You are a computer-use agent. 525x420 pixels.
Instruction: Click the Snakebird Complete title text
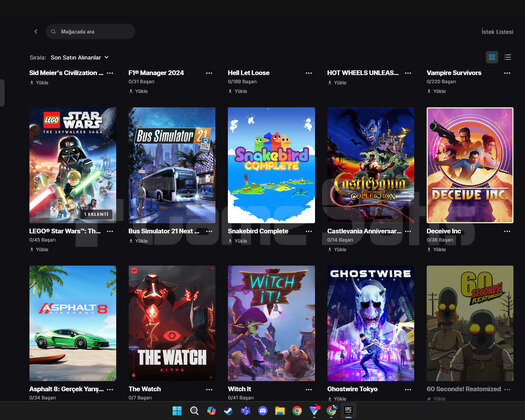[x=258, y=231]
